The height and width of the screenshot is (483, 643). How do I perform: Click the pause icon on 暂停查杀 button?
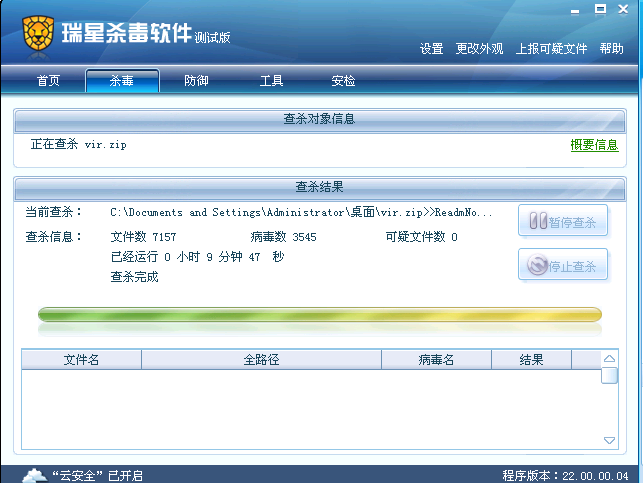point(538,221)
